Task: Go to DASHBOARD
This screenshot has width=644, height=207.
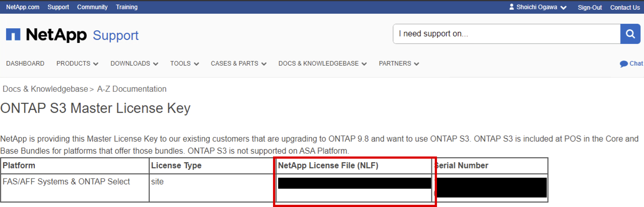Action: 25,64
